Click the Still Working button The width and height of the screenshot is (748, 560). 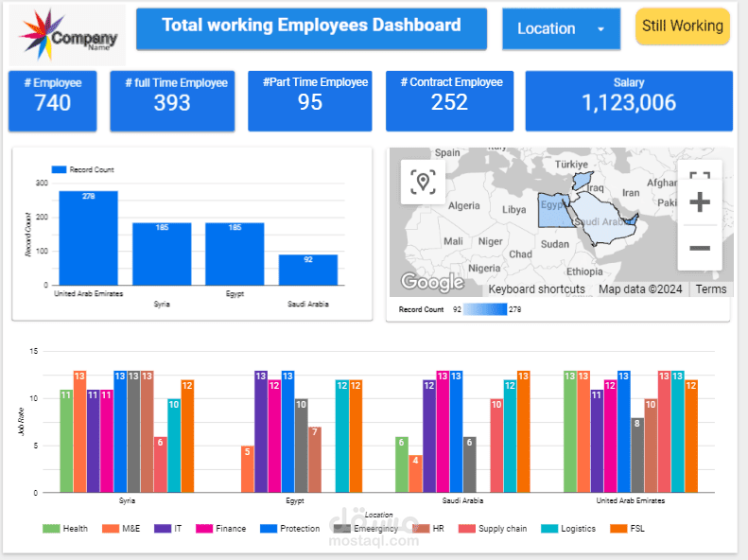682,26
